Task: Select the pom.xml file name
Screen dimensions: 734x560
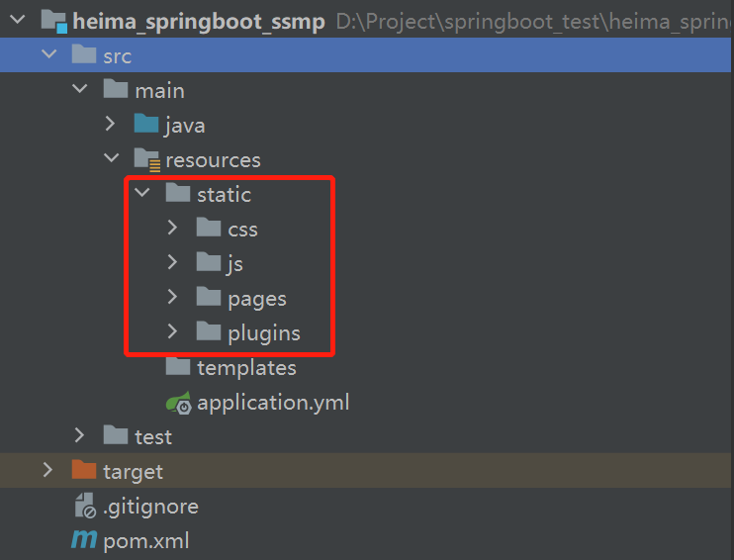Action: tap(145, 541)
